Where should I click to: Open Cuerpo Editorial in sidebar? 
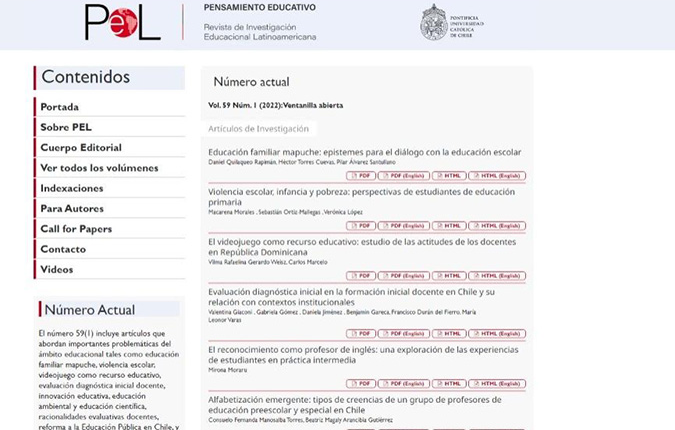[x=81, y=147]
